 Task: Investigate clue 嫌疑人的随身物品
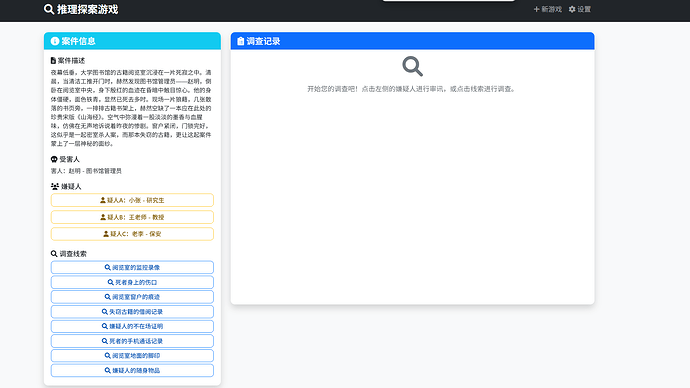(132, 370)
